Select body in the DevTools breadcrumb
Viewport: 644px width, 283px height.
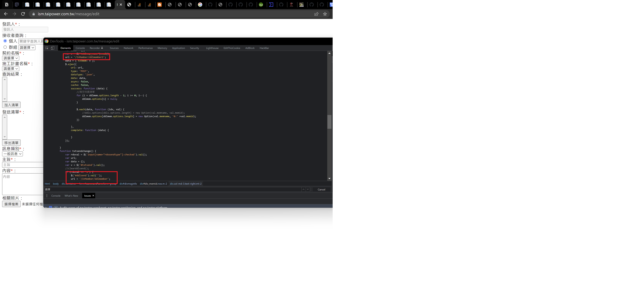[56, 184]
